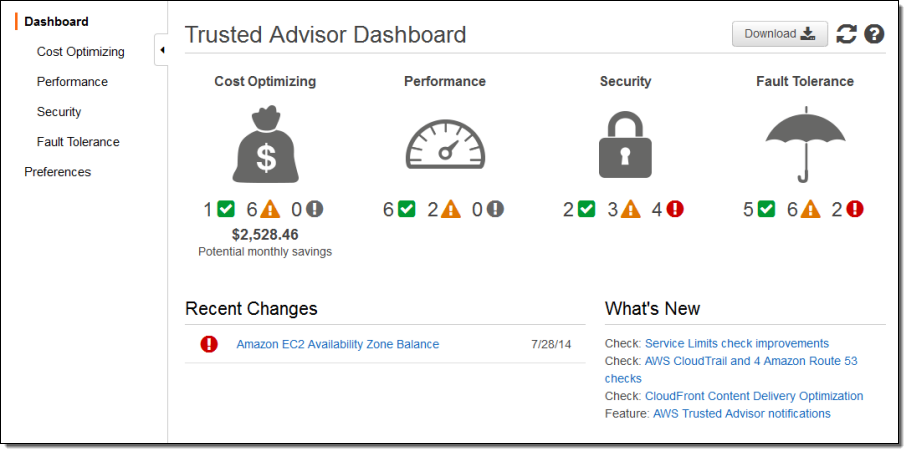The image size is (910, 455).
Task: Open AWS Trusted Advisor notifications link
Action: click(741, 413)
